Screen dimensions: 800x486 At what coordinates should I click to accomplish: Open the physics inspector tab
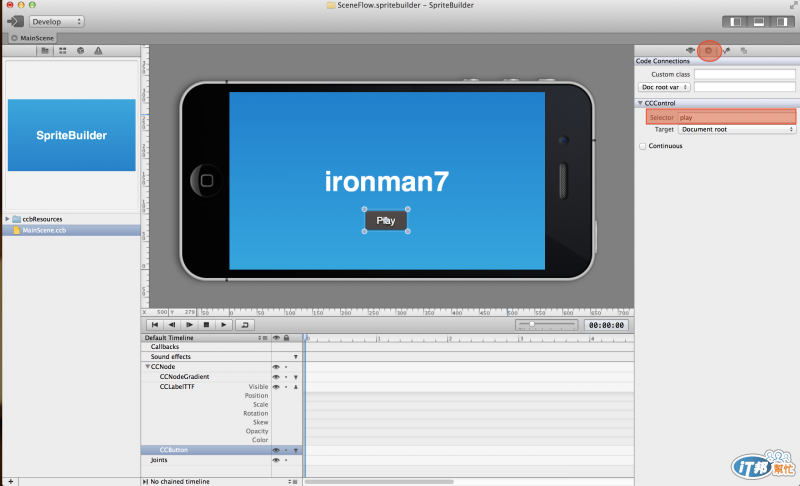(x=726, y=50)
